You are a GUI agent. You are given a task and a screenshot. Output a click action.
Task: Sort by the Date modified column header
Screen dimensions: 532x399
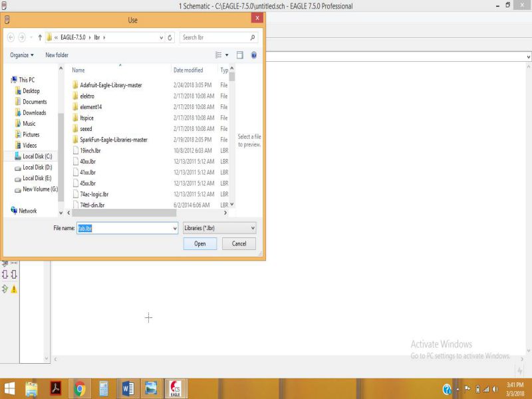click(188, 70)
